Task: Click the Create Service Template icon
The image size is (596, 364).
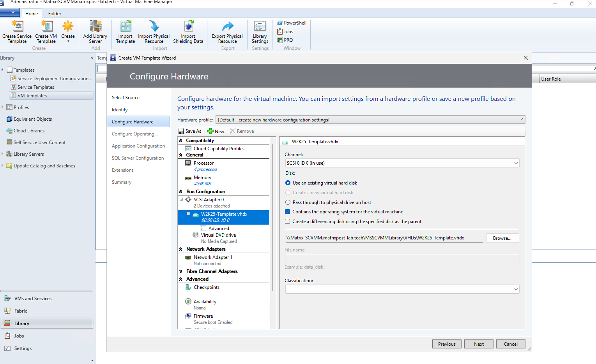Action: [17, 26]
